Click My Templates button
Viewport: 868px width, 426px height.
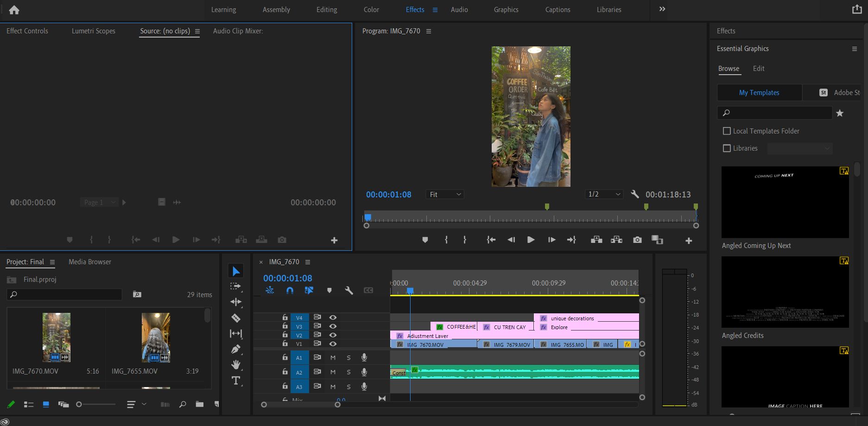click(759, 93)
